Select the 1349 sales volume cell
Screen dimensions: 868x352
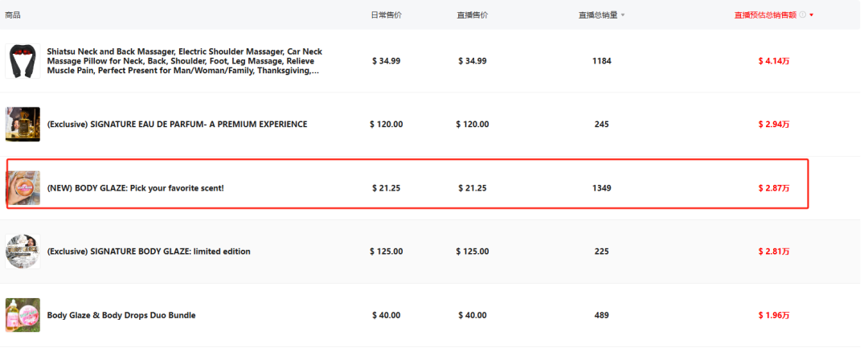[x=602, y=188]
